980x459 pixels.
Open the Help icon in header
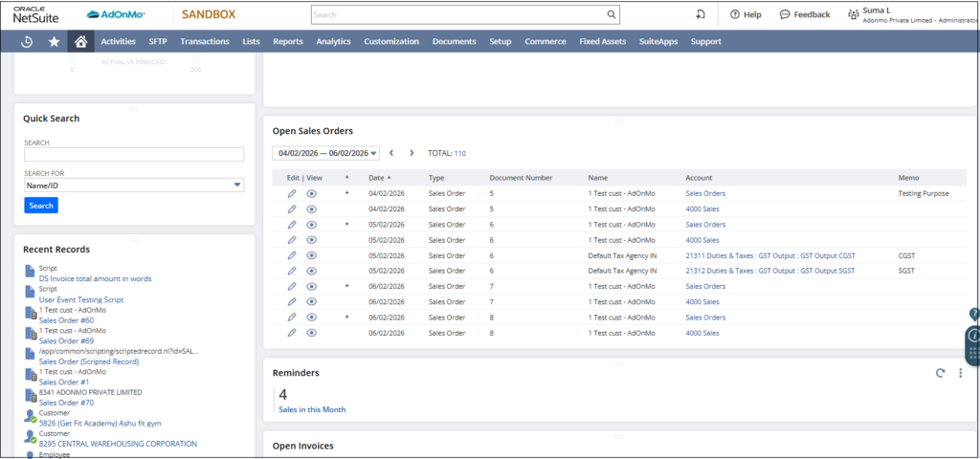(735, 14)
